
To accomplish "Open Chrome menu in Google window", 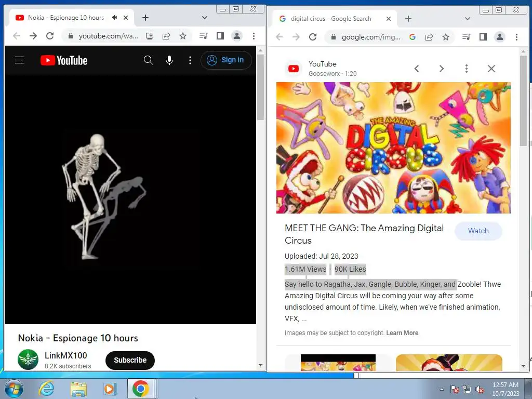I will point(517,37).
